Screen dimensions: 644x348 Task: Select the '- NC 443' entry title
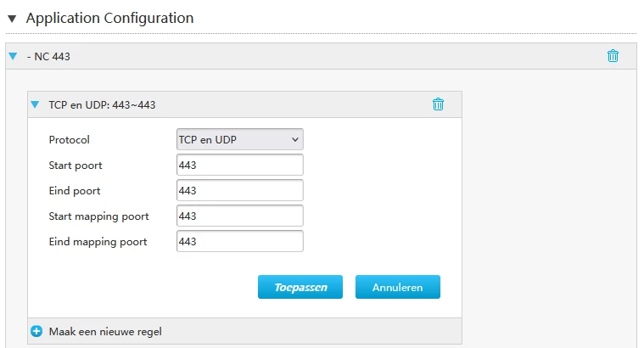point(48,56)
